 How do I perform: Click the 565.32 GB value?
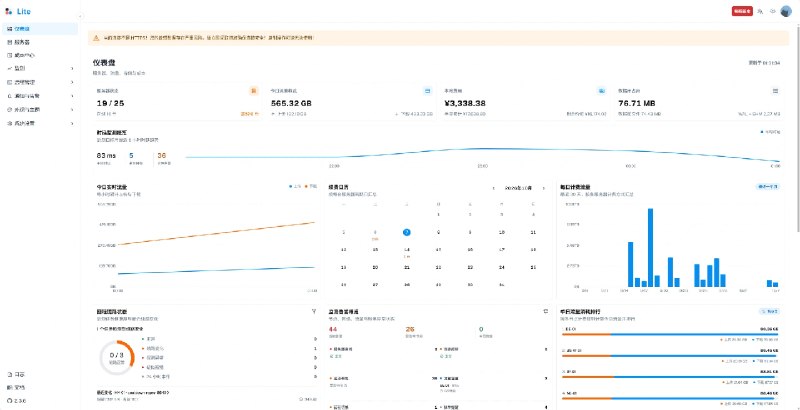[x=291, y=103]
